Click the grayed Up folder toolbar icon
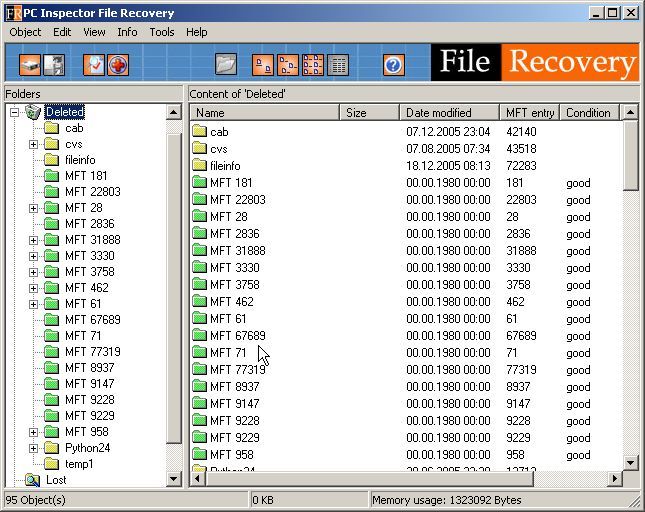Screen dimensions: 645x512 [226, 65]
